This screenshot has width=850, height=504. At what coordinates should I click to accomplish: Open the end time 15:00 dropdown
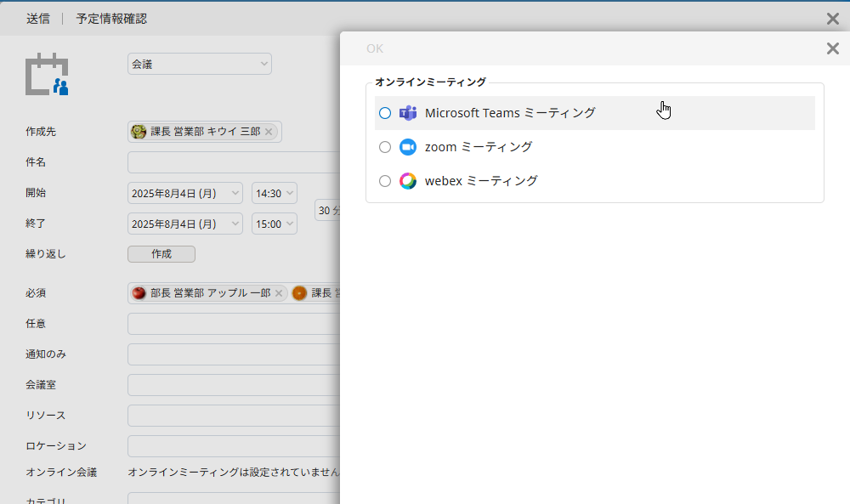[x=275, y=224]
